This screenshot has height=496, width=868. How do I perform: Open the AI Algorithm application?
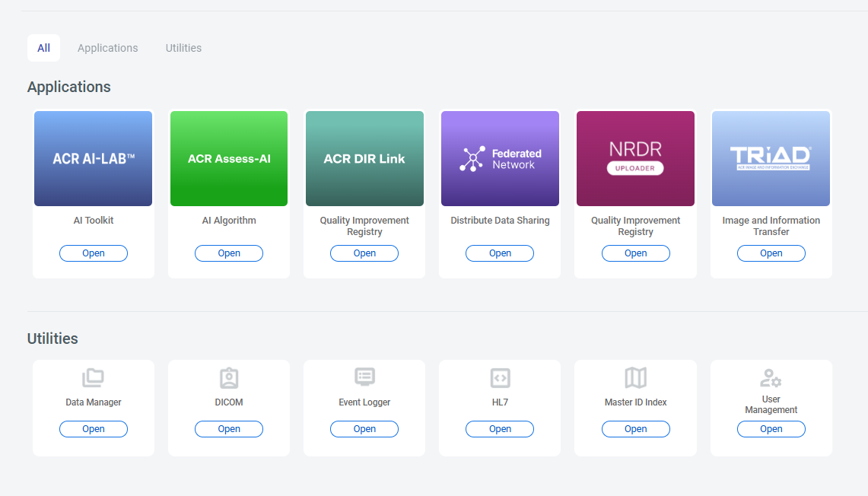(x=229, y=253)
